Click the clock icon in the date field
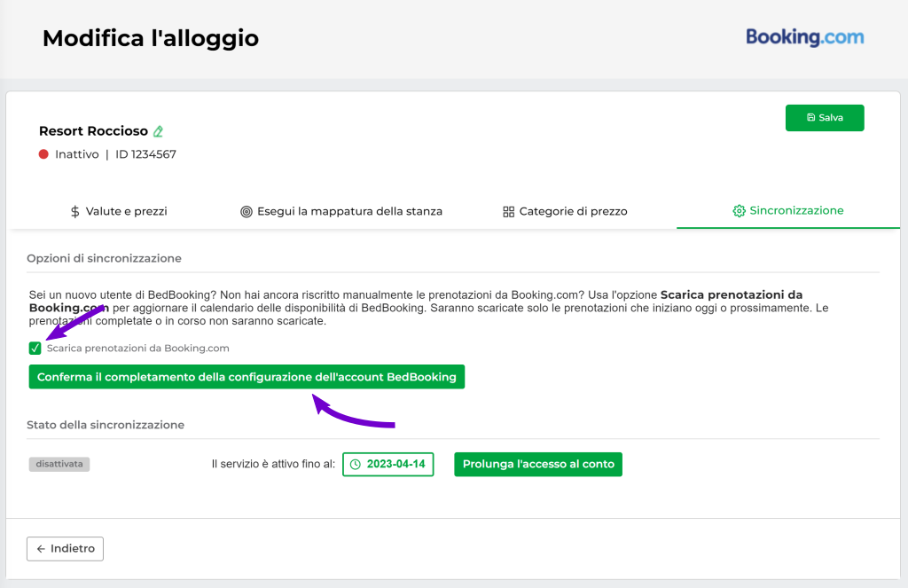Viewport: 908px width, 588px height. coord(356,464)
